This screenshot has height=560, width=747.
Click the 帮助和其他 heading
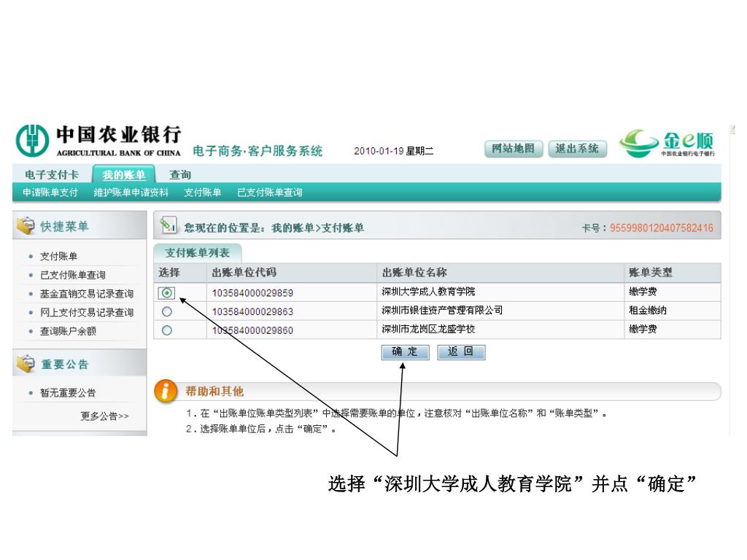point(214,392)
